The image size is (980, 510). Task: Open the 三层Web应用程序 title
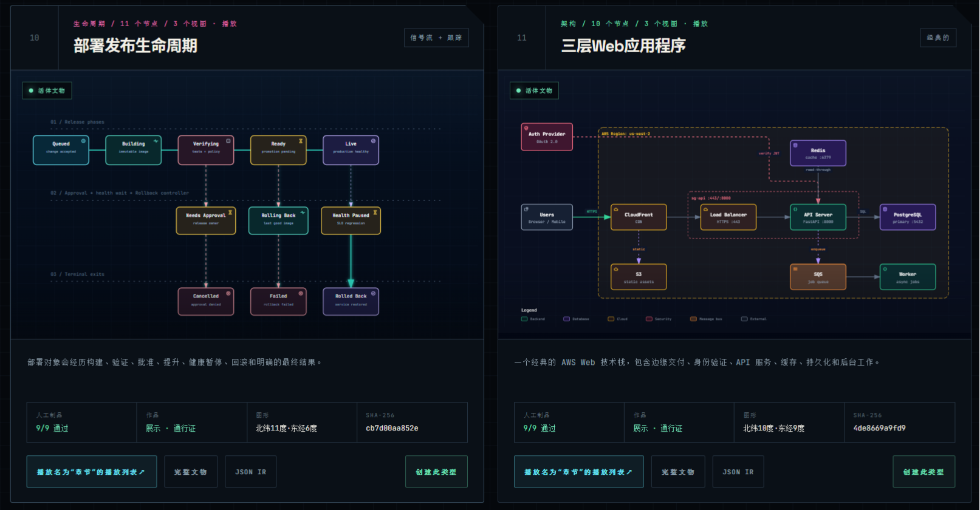coord(623,46)
